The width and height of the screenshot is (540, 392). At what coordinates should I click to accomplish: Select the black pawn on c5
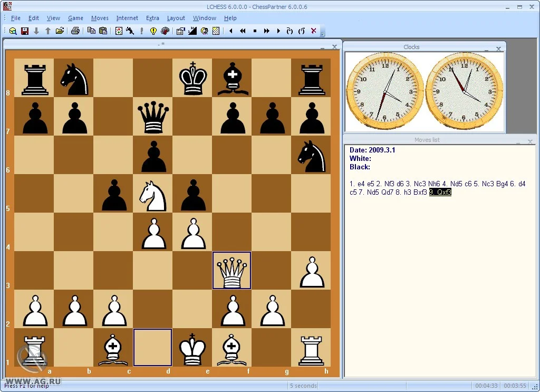pyautogui.click(x=114, y=193)
